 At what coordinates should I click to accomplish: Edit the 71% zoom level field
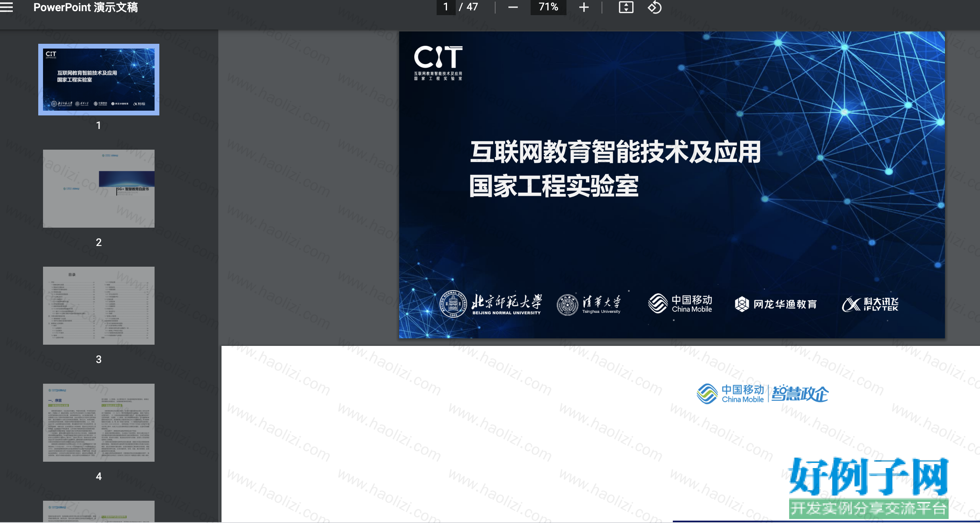click(x=548, y=7)
